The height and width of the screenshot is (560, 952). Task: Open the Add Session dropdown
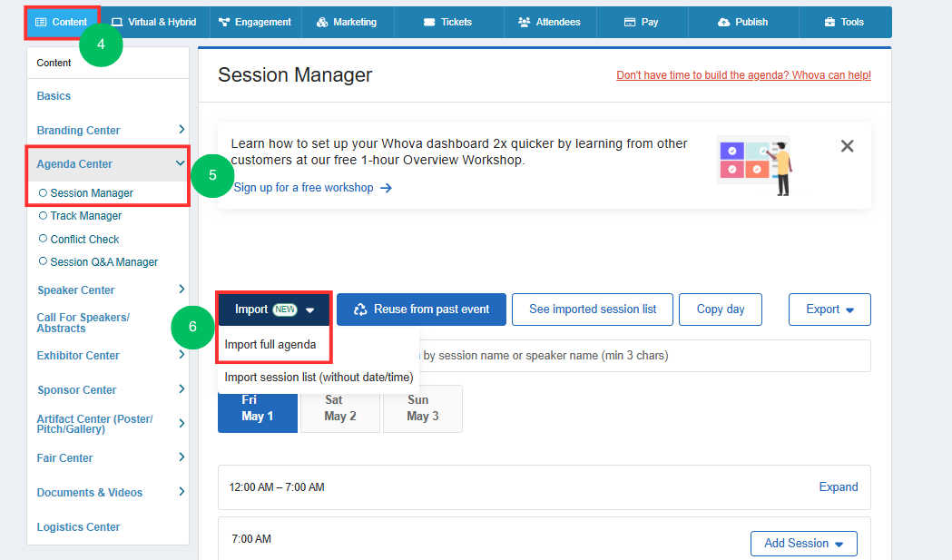(x=803, y=543)
